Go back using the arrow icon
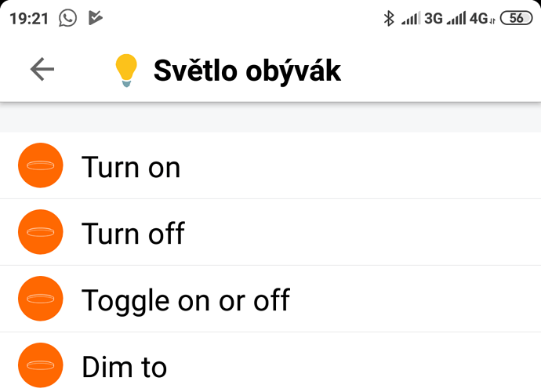The height and width of the screenshot is (392, 541). pyautogui.click(x=42, y=70)
